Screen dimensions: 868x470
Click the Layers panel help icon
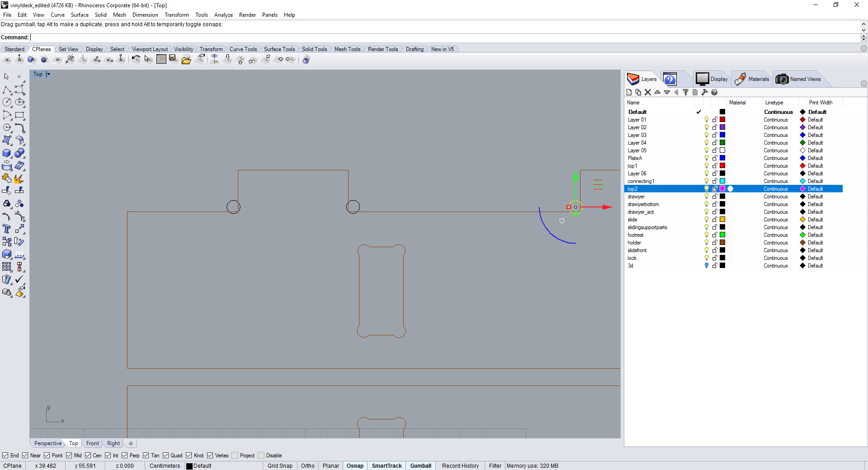pyautogui.click(x=714, y=92)
